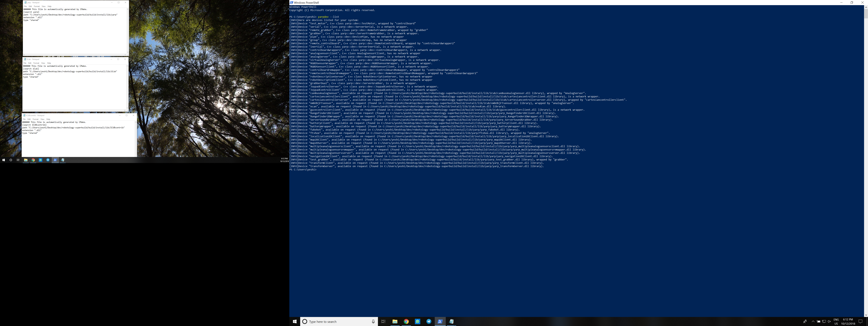Open File menu in yarp Notepad window
868x326 pixels.
click(25, 6)
